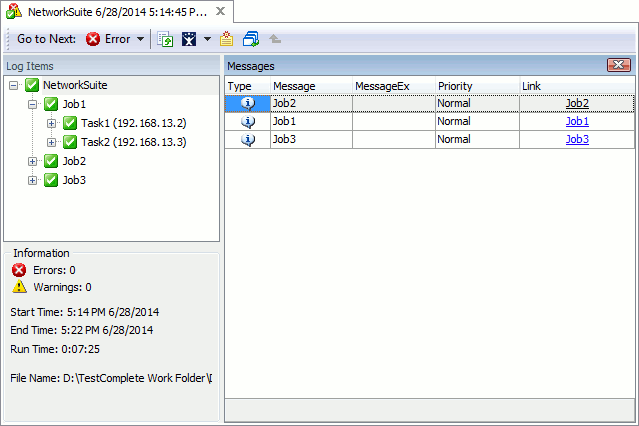Select the NetworkSuite log tab

click(117, 12)
